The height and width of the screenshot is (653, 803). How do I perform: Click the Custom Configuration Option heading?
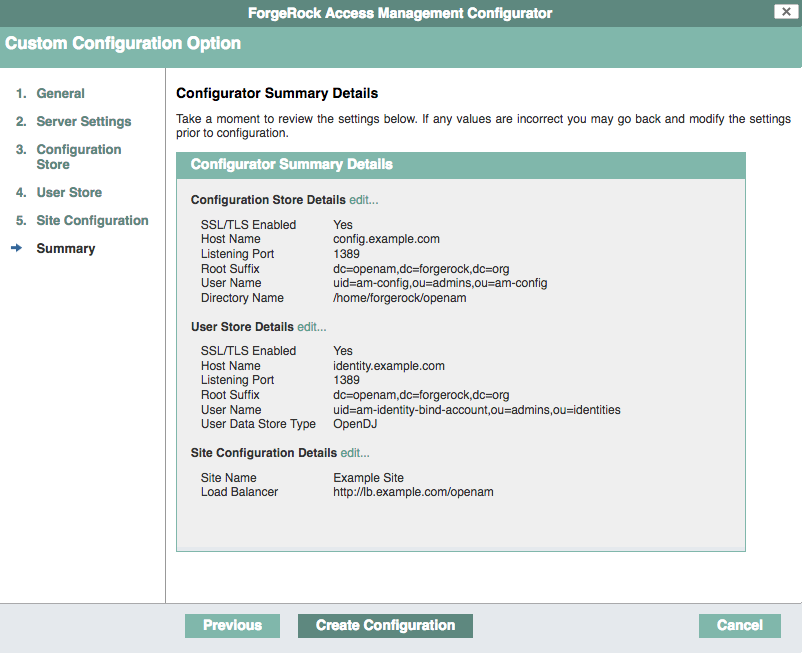[123, 44]
